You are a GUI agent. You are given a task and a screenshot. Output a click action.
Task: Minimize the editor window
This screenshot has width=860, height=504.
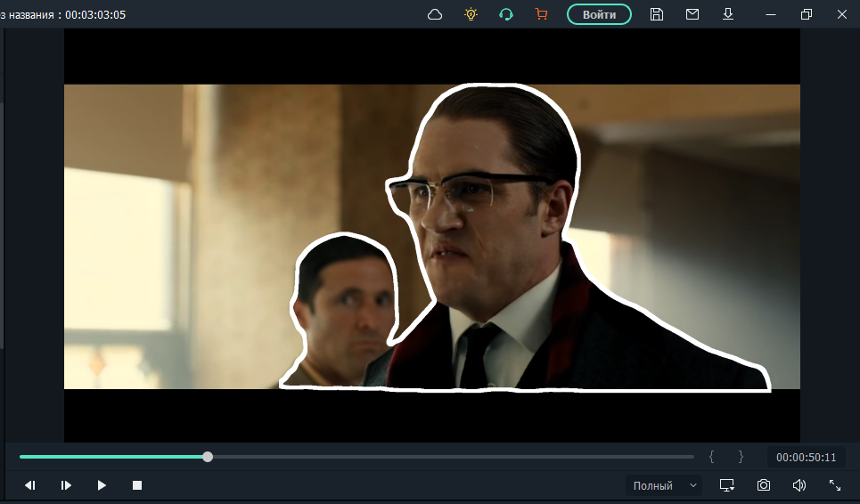point(771,15)
